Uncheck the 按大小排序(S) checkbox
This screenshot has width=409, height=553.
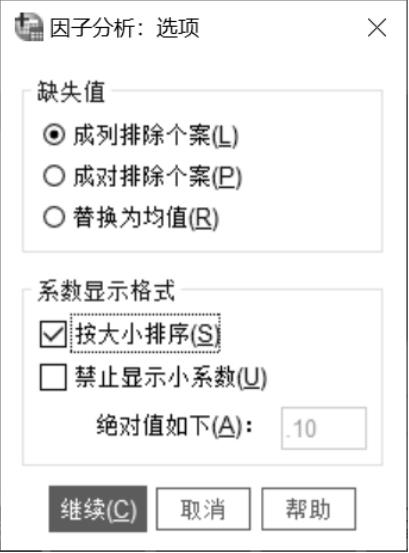(53, 334)
